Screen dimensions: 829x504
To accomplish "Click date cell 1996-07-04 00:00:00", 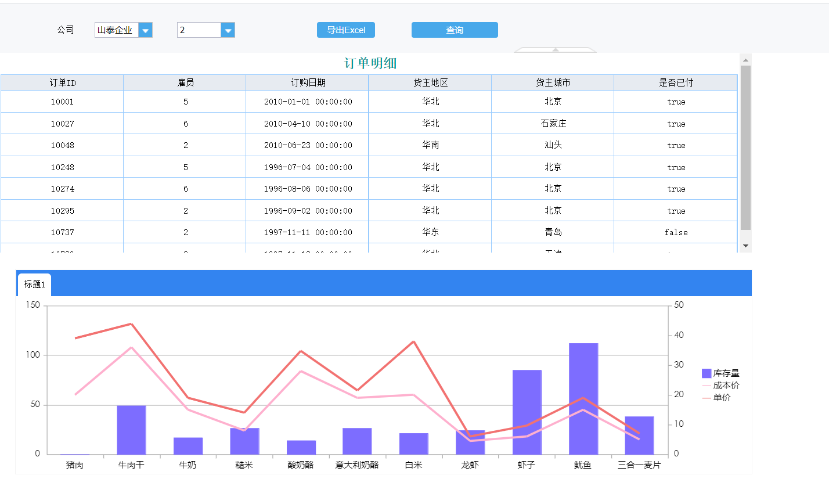I will 308,167.
